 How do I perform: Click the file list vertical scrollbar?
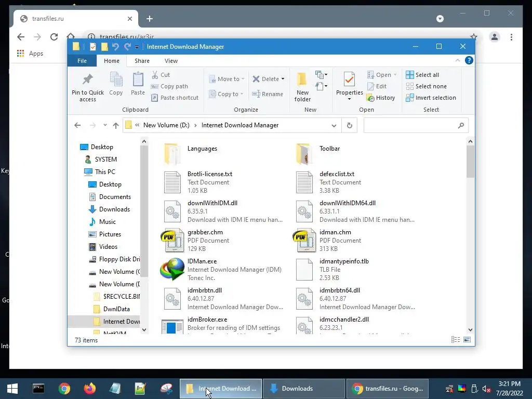click(470, 162)
